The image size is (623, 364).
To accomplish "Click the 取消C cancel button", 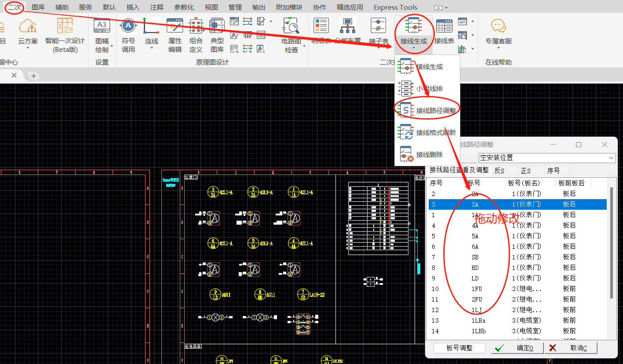I will coord(571,348).
